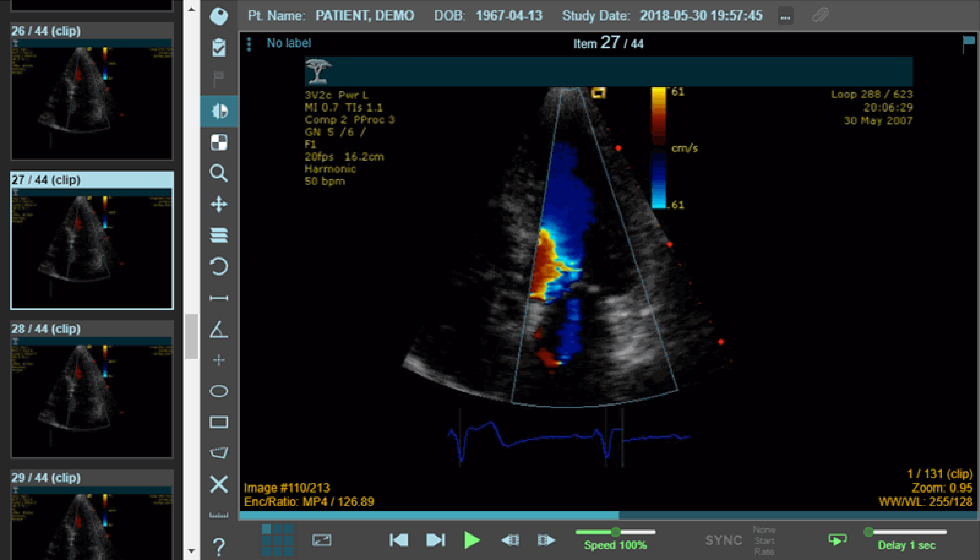Jump to first frame of clip
Screen dimensions: 980x560
(x=398, y=540)
